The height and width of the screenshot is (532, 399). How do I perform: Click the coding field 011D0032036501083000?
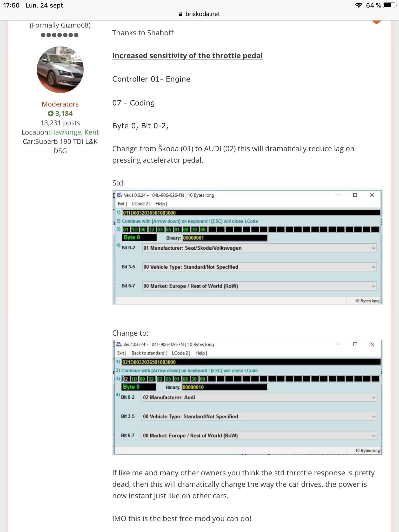tap(251, 213)
